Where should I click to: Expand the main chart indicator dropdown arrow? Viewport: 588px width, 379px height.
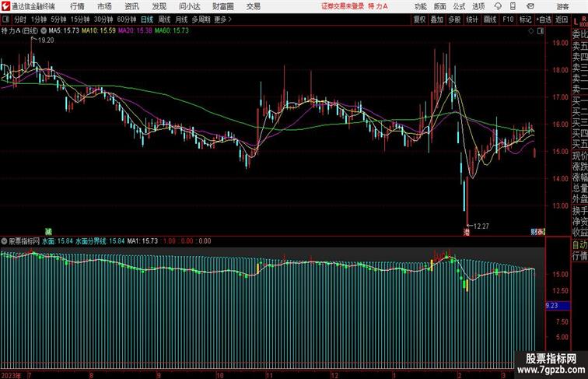coord(44,31)
